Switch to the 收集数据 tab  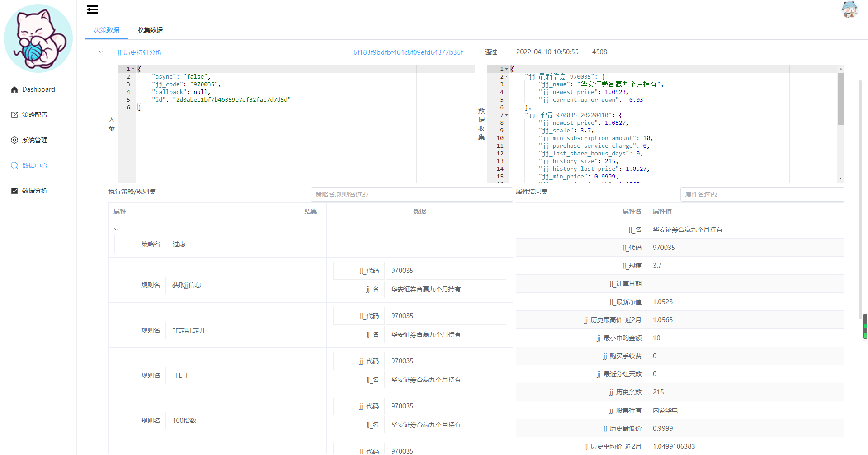[x=150, y=30]
